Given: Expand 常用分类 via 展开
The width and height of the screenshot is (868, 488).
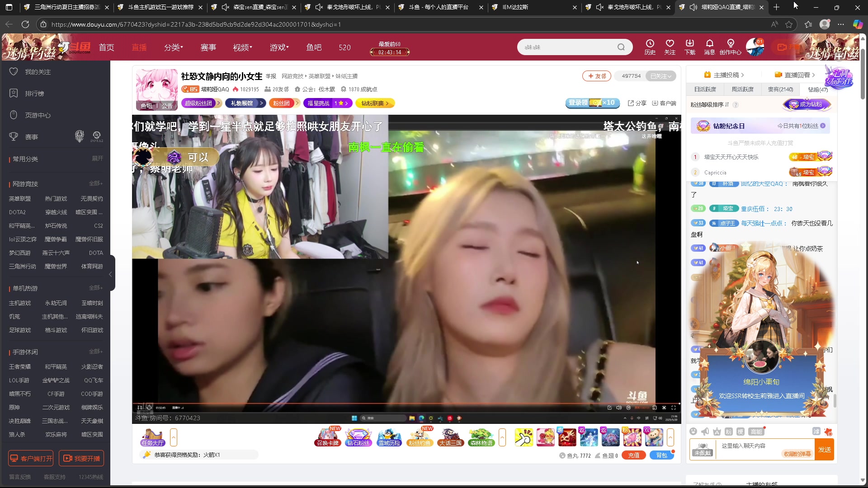Looking at the screenshot, I should [98, 159].
